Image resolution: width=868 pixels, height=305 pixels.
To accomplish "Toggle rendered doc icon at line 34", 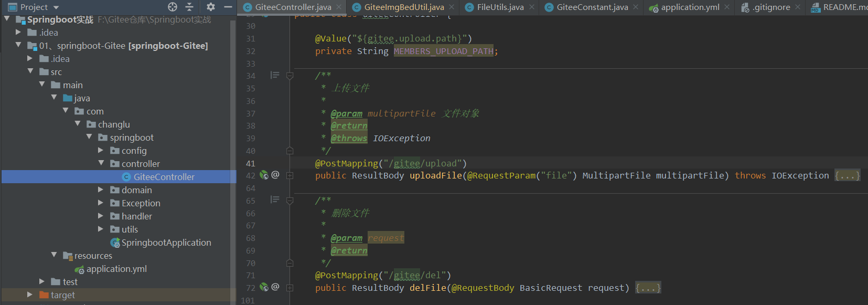I will pos(275,75).
